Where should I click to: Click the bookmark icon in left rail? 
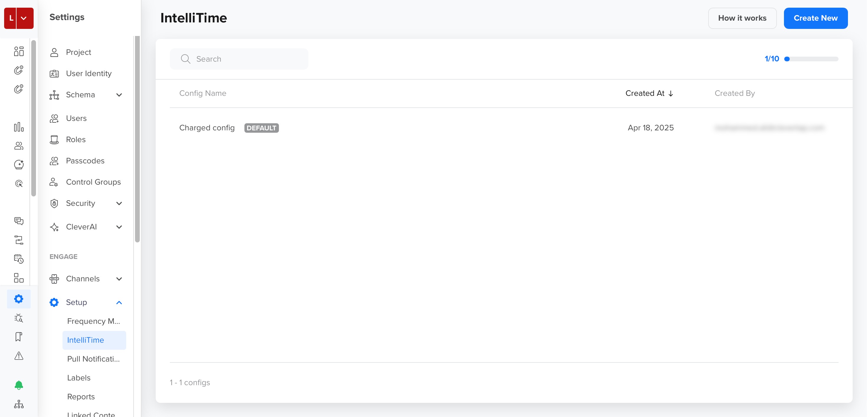click(x=19, y=336)
